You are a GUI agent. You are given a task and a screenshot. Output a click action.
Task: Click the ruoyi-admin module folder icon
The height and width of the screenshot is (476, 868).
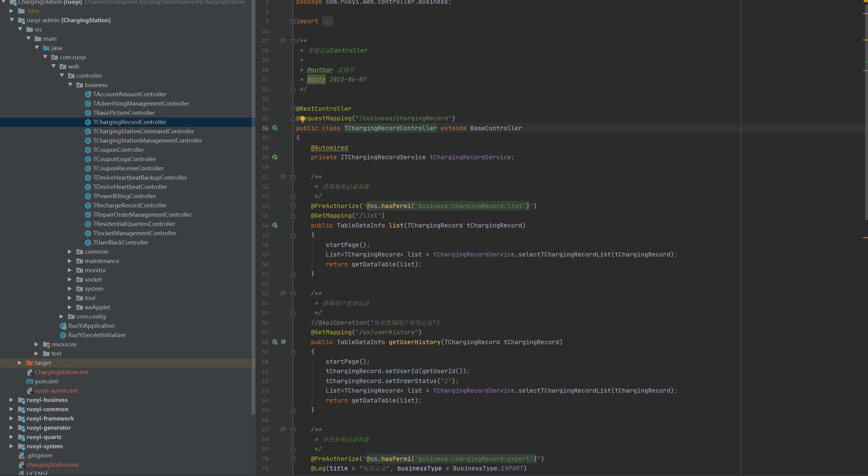21,21
